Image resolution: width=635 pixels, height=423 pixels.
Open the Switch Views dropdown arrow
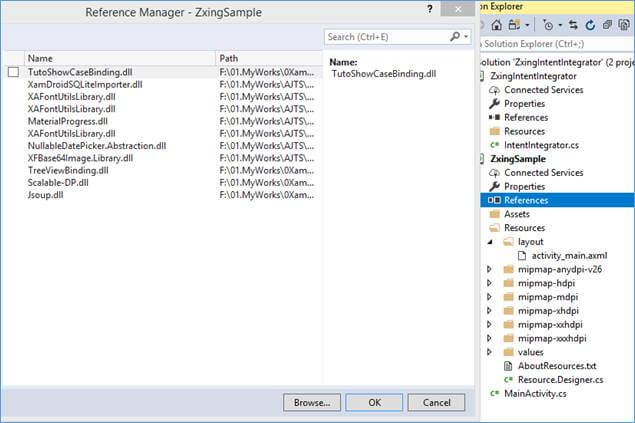point(527,25)
